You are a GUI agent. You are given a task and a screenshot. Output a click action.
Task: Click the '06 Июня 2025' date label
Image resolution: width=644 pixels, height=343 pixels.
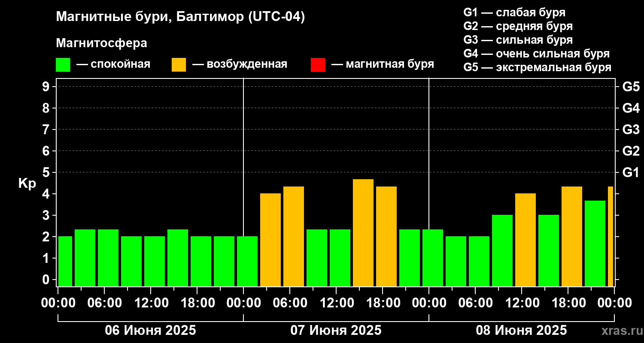point(151,331)
